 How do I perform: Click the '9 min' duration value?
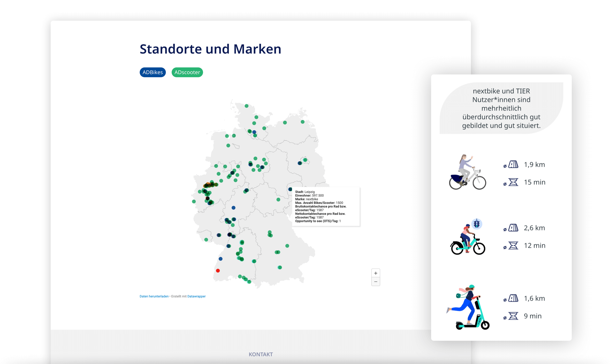532,316
